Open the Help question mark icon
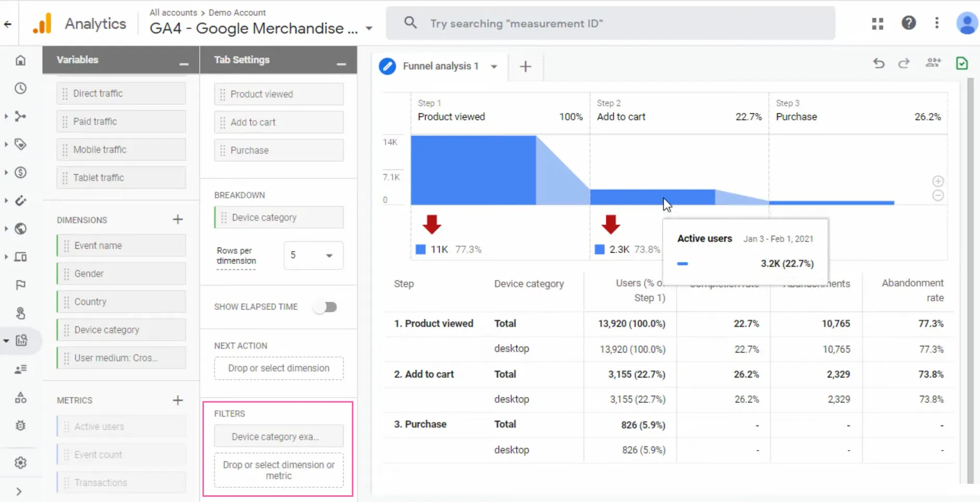The height and width of the screenshot is (502, 980). (x=909, y=23)
